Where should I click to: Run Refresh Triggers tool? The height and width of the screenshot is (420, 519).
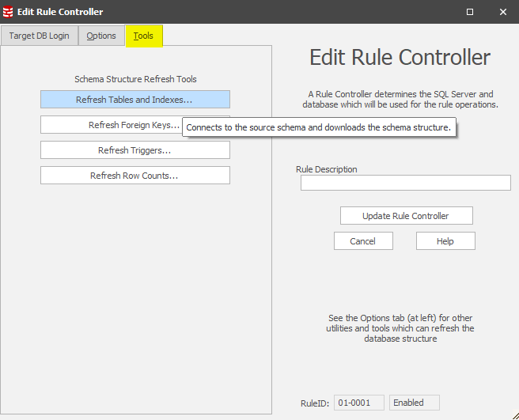[134, 150]
